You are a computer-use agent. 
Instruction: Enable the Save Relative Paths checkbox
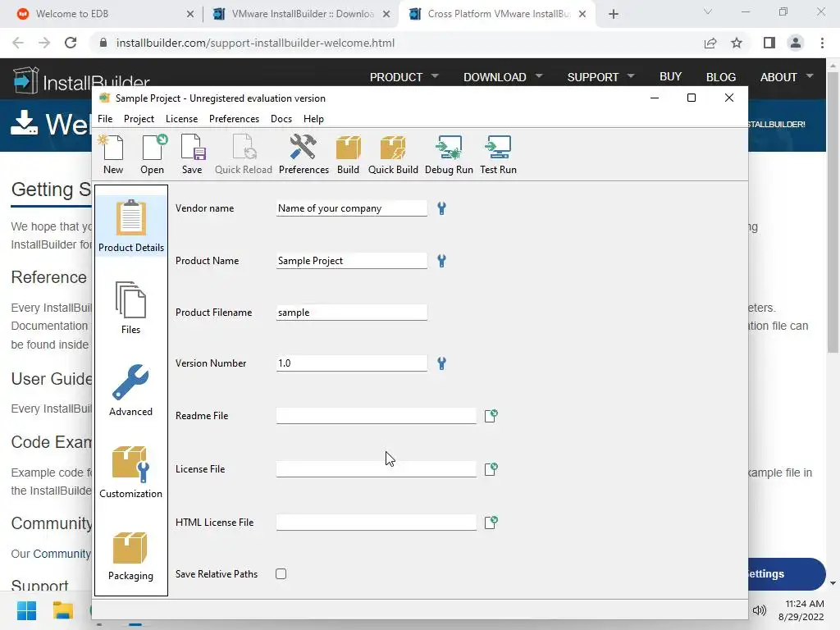coord(281,573)
